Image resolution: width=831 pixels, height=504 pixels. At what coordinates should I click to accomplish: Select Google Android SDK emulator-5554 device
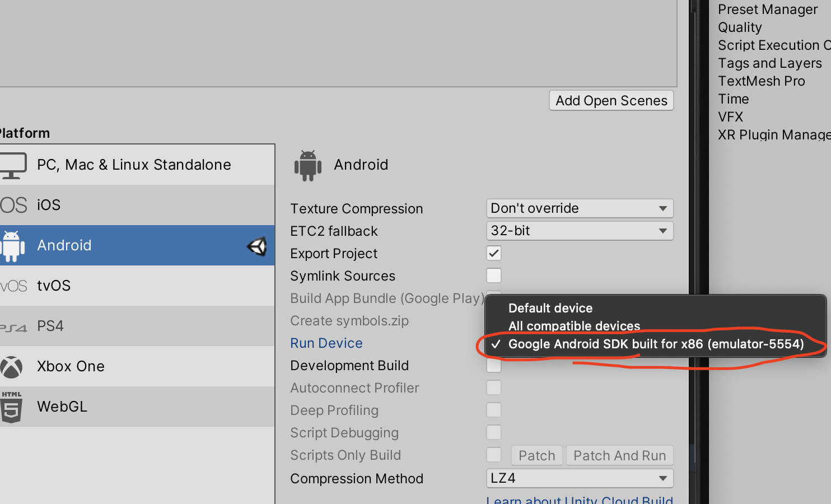(x=655, y=344)
